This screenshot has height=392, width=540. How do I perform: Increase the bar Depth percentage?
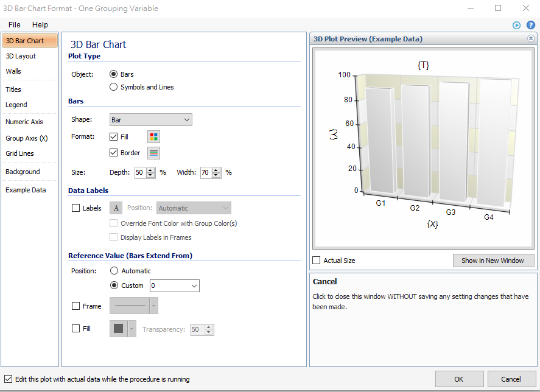pyautogui.click(x=150, y=170)
